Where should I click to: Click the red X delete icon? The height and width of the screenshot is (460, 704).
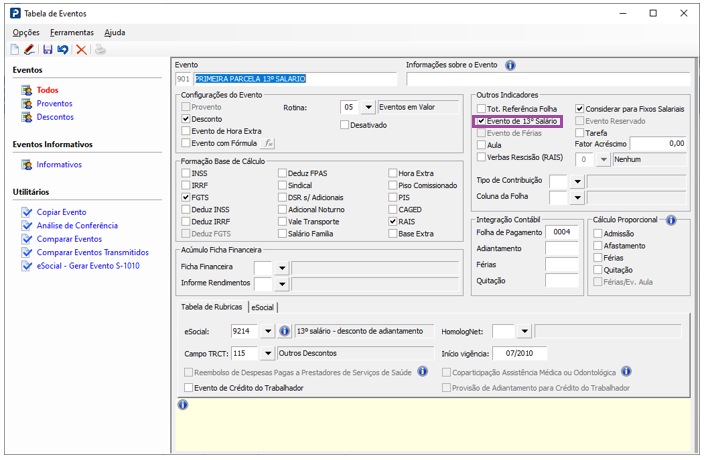point(81,49)
